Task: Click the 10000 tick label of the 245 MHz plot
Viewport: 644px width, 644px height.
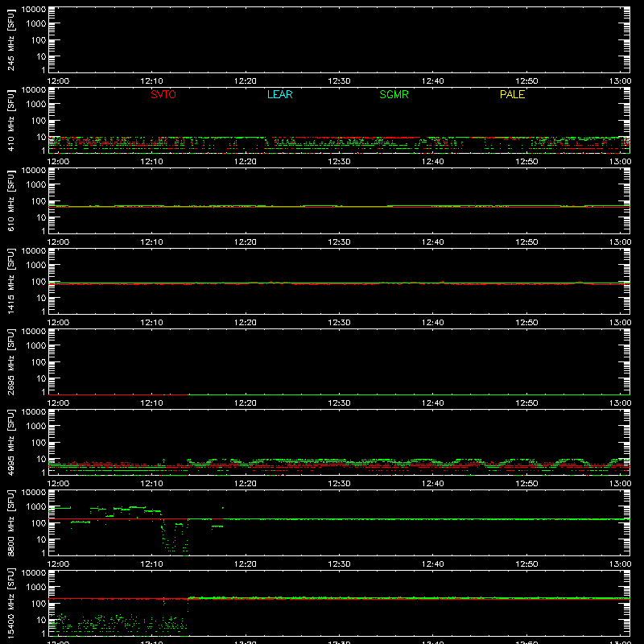Action: (x=34, y=10)
